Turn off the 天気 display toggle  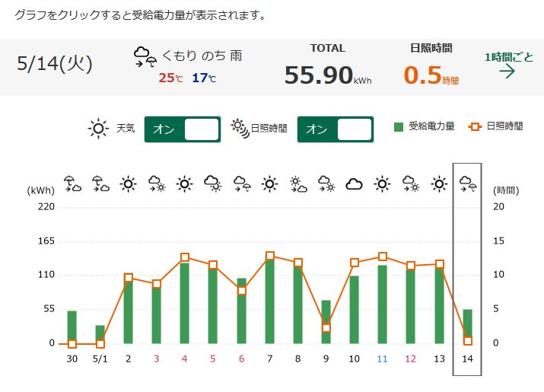click(x=183, y=129)
